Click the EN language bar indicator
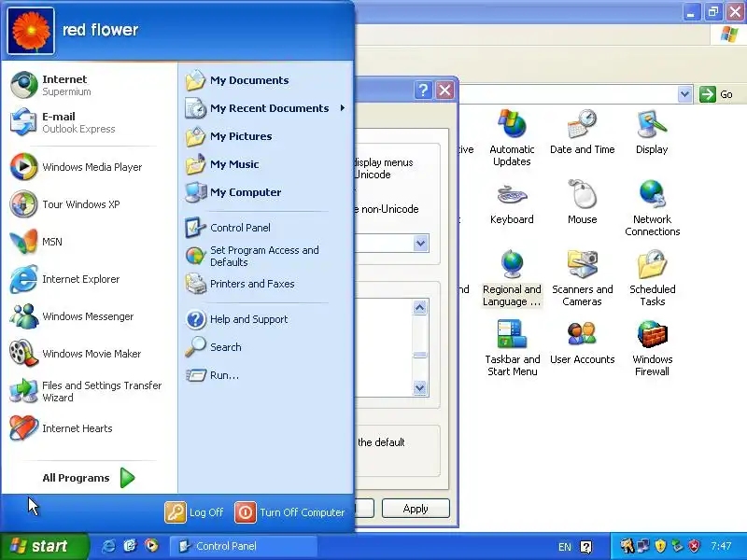This screenshot has width=747, height=560. 565,547
